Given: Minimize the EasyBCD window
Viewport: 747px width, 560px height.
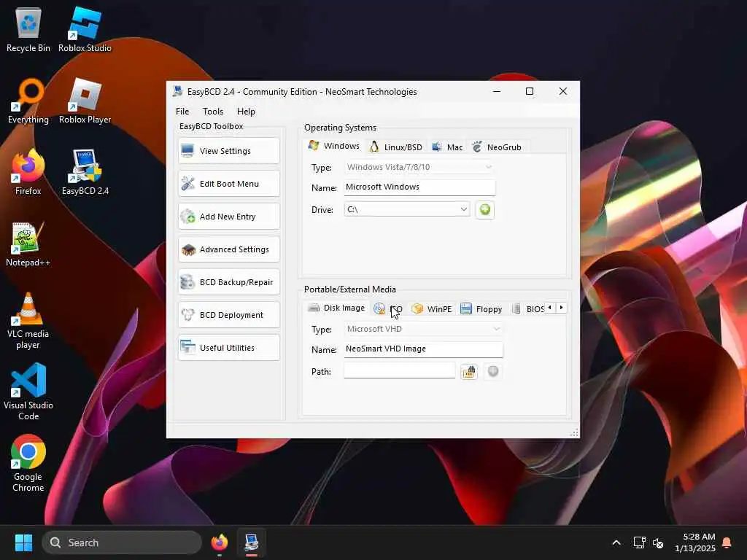Looking at the screenshot, I should tap(496, 91).
